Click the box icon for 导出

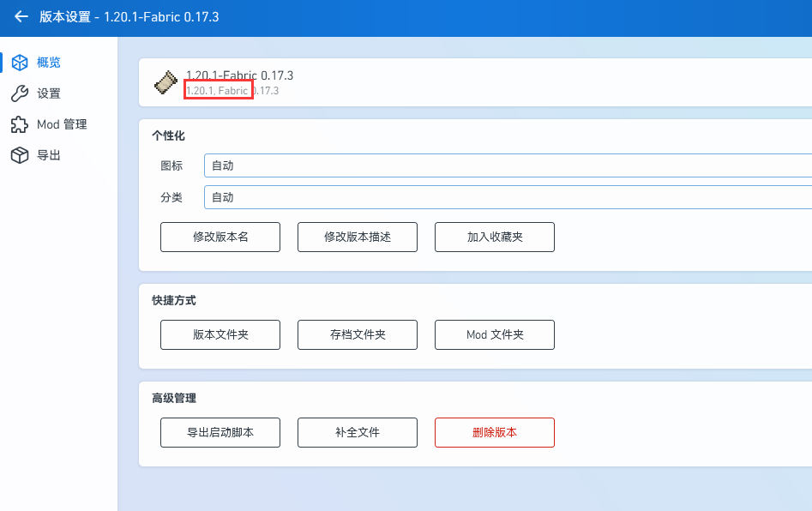(x=19, y=155)
